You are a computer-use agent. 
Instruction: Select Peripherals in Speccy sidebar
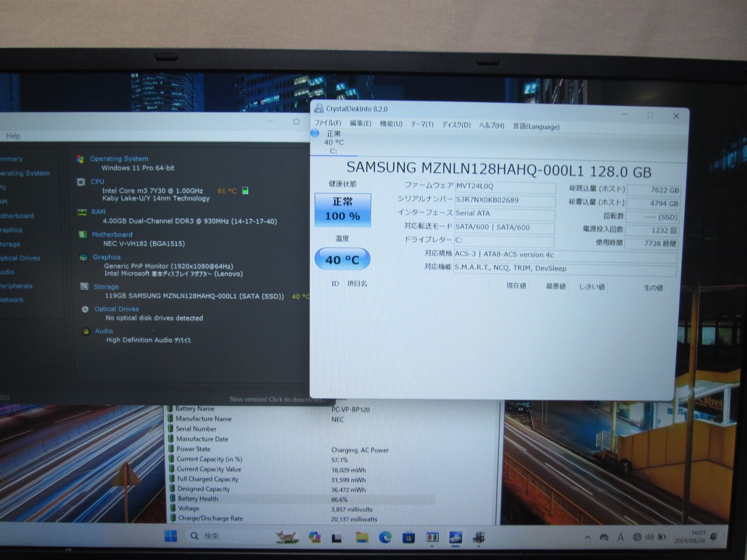coord(16,286)
